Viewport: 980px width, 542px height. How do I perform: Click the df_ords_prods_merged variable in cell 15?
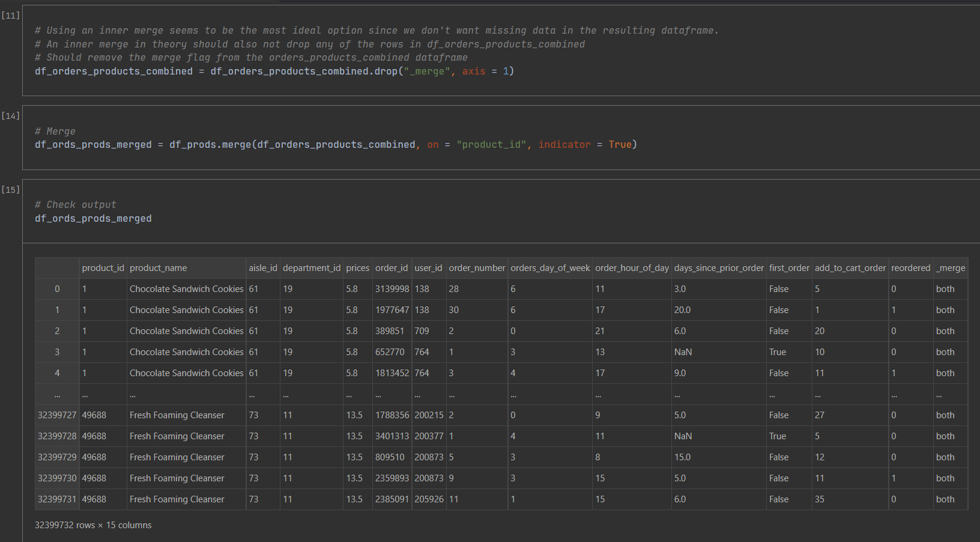click(x=93, y=218)
